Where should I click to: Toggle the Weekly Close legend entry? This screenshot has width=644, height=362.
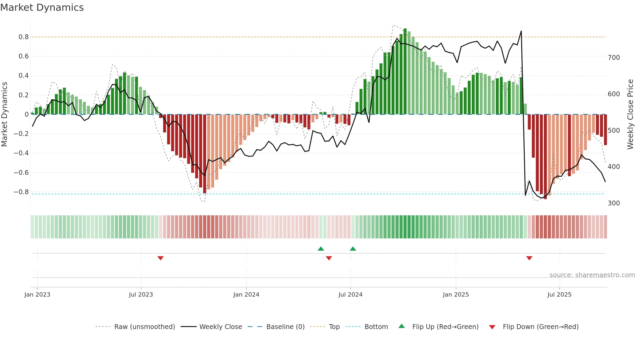pos(211,327)
